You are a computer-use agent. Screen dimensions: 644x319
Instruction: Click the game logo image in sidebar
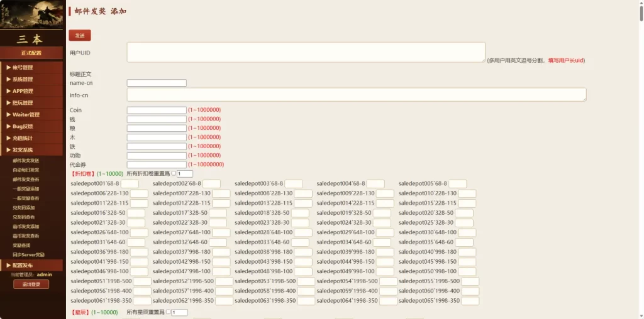[31, 14]
